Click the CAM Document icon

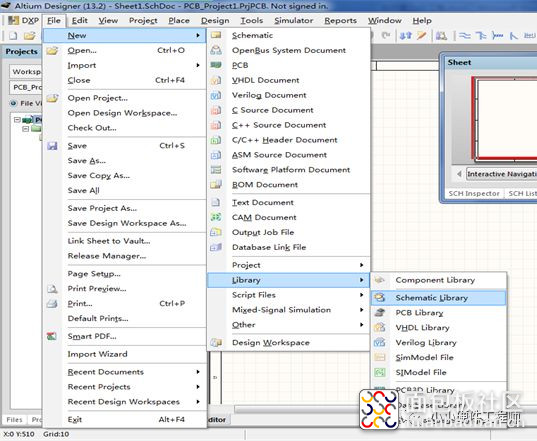(216, 217)
